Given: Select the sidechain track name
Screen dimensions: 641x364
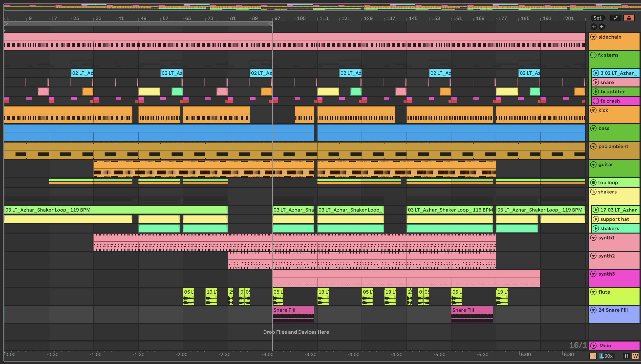Looking at the screenshot, I should [x=610, y=37].
